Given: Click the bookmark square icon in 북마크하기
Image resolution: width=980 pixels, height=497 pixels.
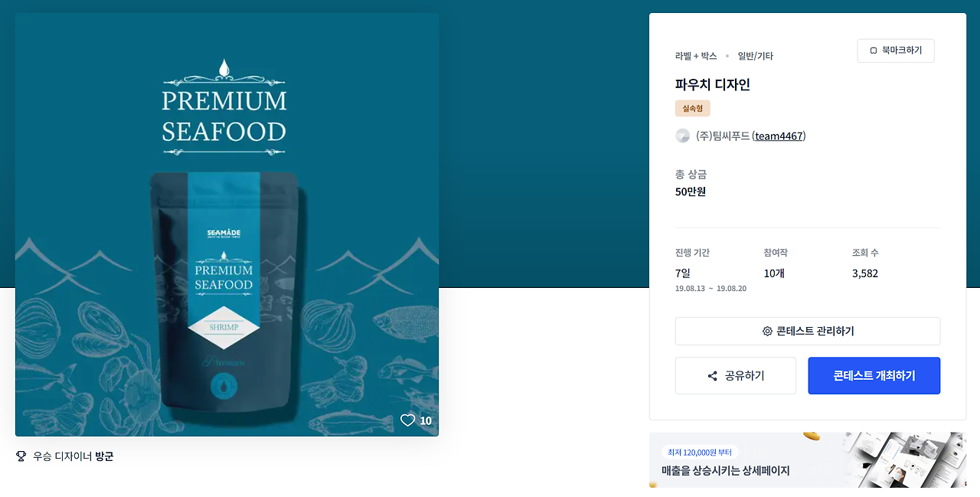Looking at the screenshot, I should point(874,51).
